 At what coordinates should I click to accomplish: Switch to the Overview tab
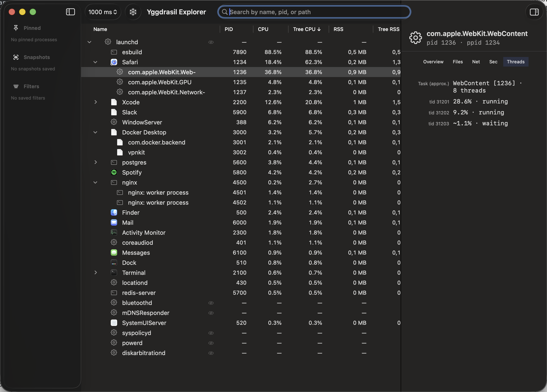click(x=433, y=62)
